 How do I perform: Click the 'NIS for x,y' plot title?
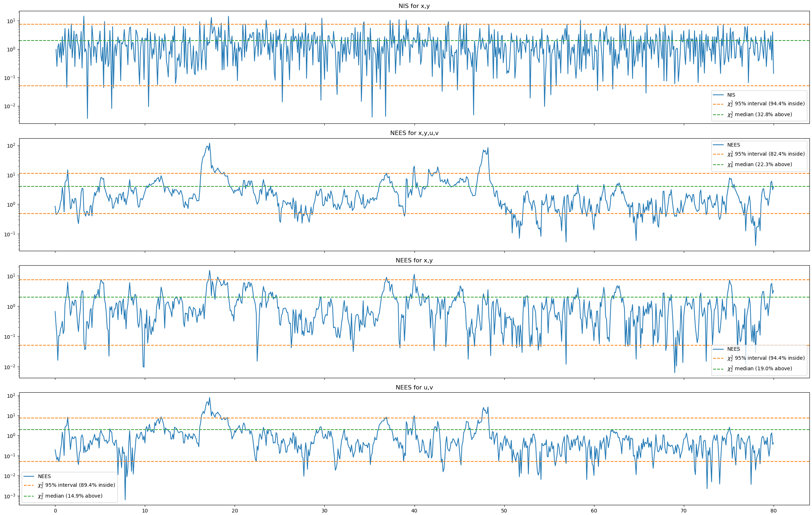coord(414,6)
